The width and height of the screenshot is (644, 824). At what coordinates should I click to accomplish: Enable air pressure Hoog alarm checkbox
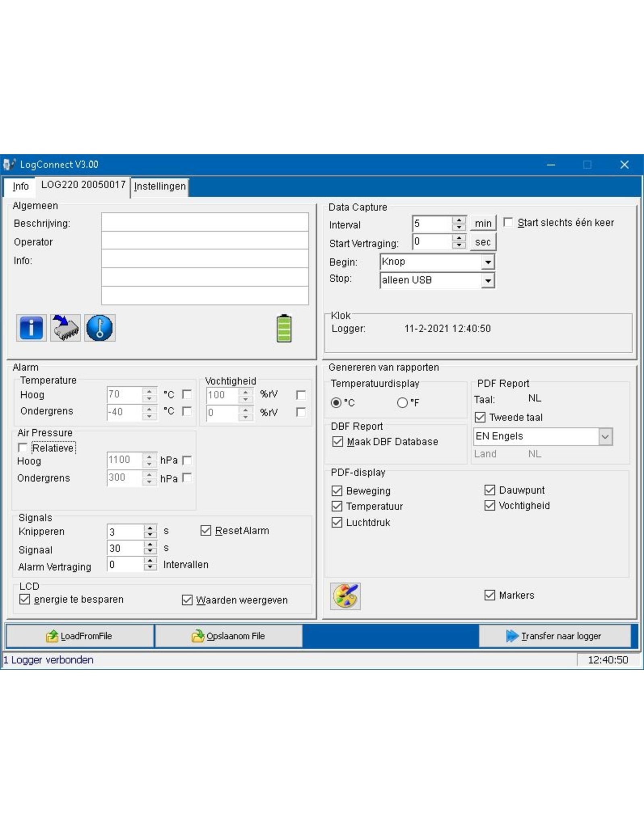coord(187,460)
